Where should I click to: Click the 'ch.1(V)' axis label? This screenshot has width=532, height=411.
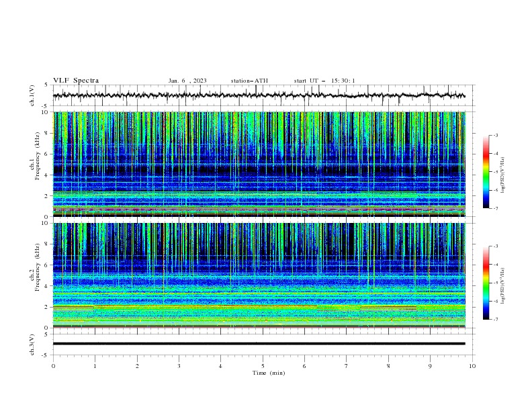[x=32, y=95]
